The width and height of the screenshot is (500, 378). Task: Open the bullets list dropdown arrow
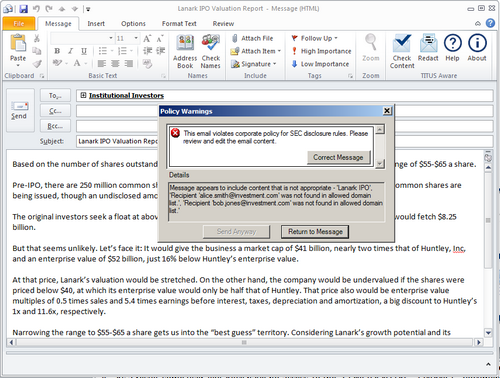pyautogui.click(x=112, y=51)
